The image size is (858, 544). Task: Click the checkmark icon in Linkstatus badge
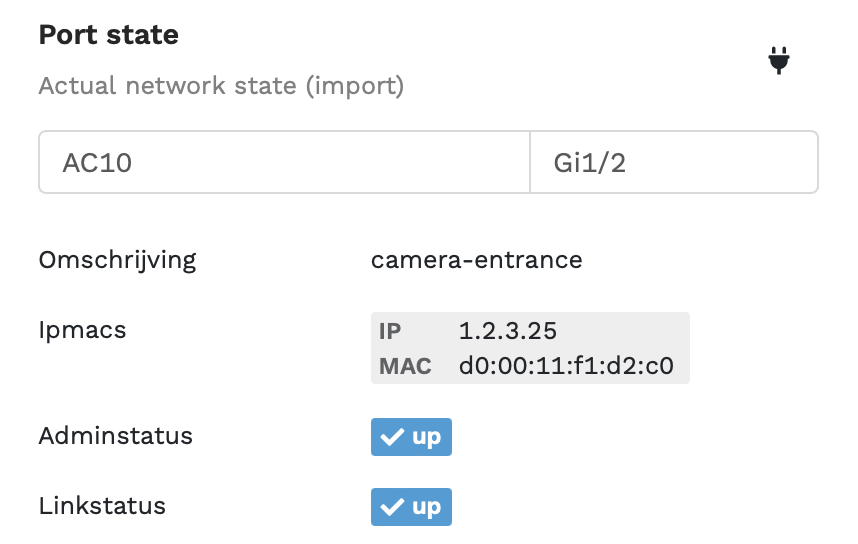[x=392, y=507]
